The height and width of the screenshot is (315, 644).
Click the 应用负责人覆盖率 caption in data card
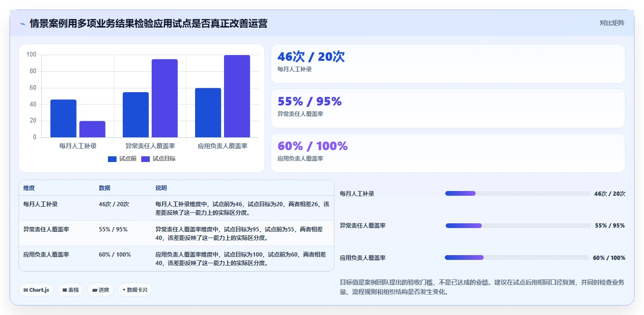tap(301, 159)
